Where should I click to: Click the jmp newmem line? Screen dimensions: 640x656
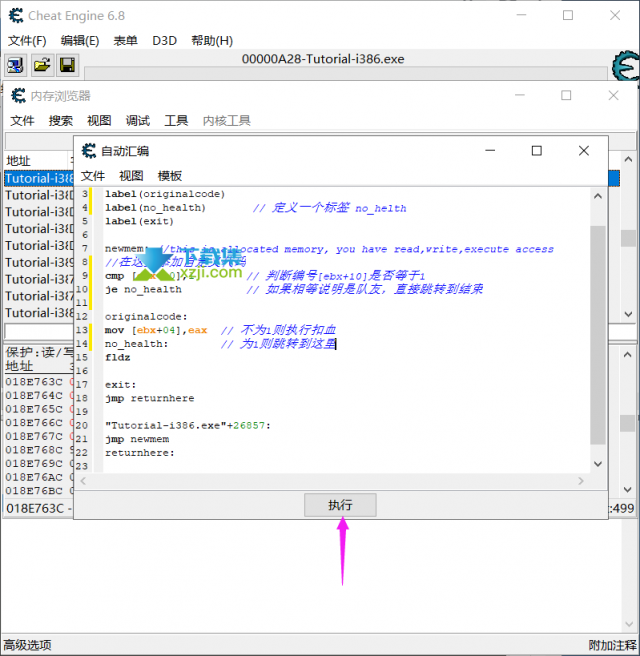137,439
